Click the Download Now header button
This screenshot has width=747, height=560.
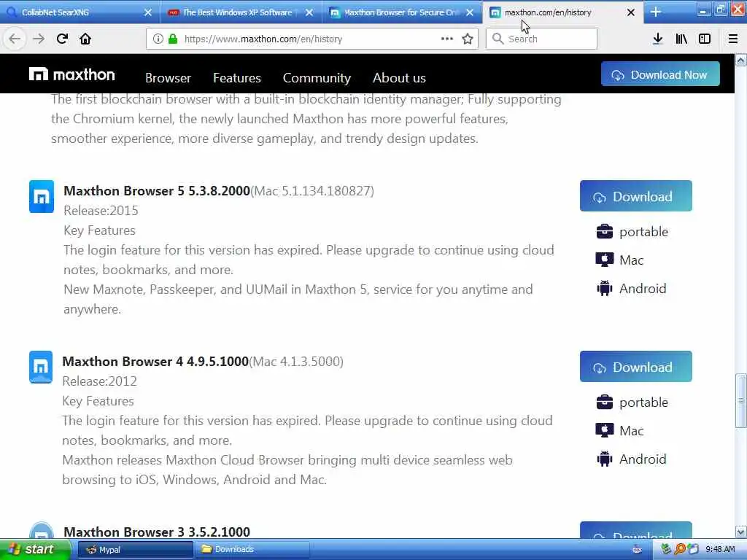click(x=659, y=74)
